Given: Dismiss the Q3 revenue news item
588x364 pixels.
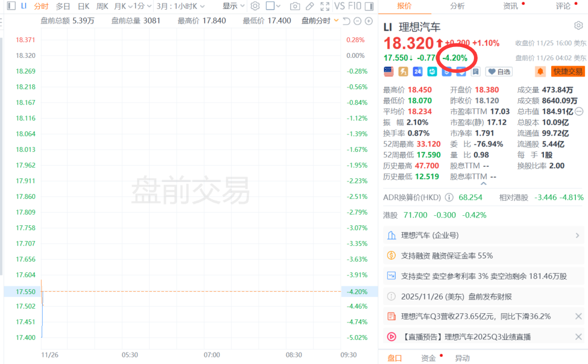Looking at the screenshot, I should coord(578,316).
